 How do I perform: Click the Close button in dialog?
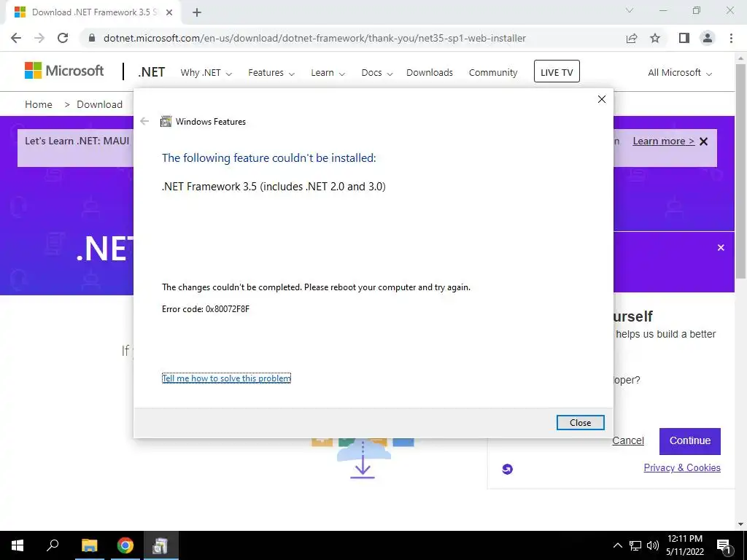click(x=580, y=422)
